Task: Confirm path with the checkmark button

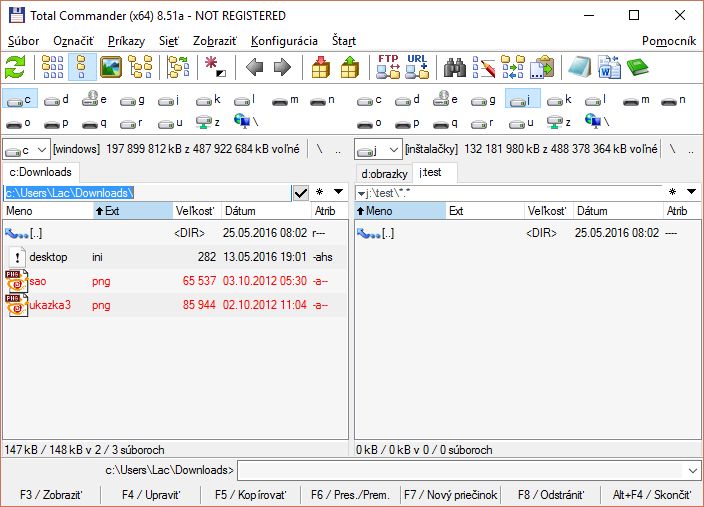Action: [300, 193]
